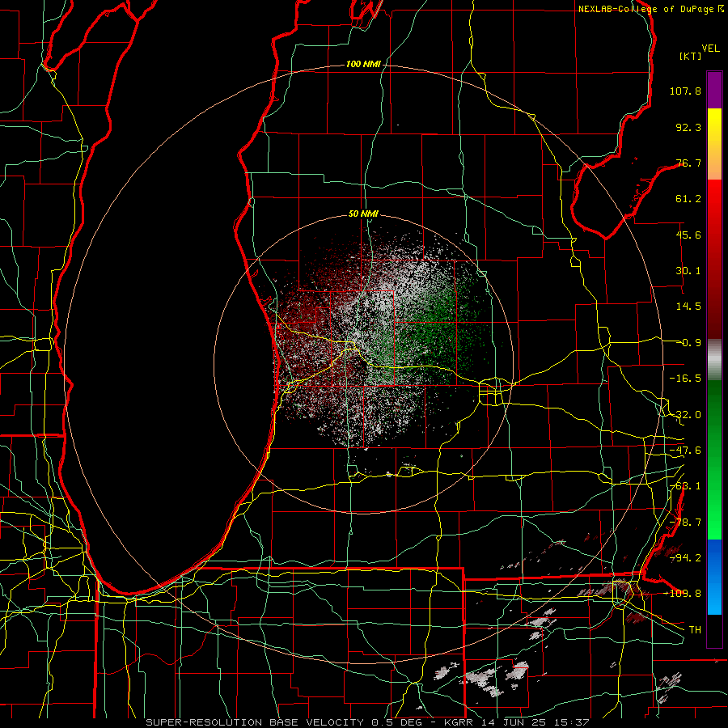Click the -63.1 legend value
This screenshot has height=728, width=728.
[685, 486]
